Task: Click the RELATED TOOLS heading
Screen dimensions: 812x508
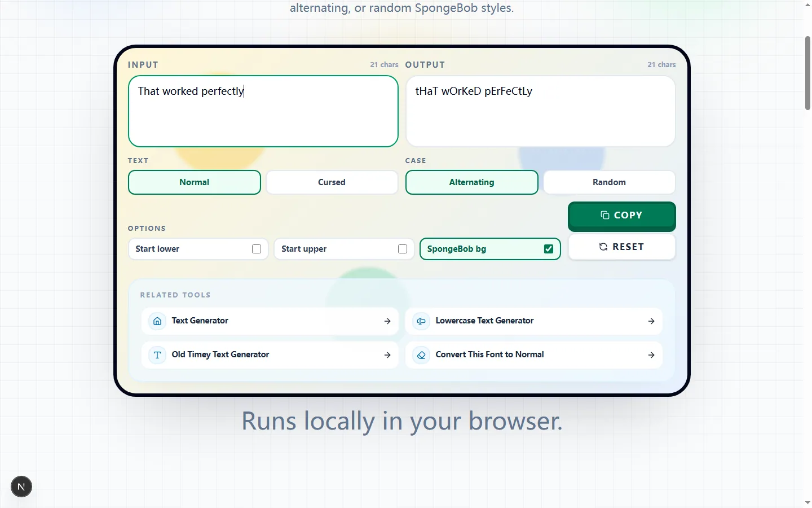Action: coord(175,295)
